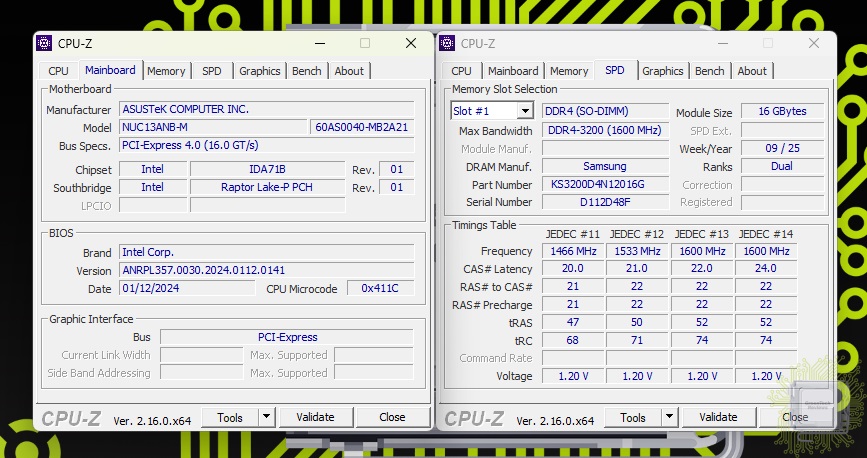The width and height of the screenshot is (867, 458).
Task: Click JEDEC #11 voltage 1.20 V
Action: pyautogui.click(x=573, y=376)
